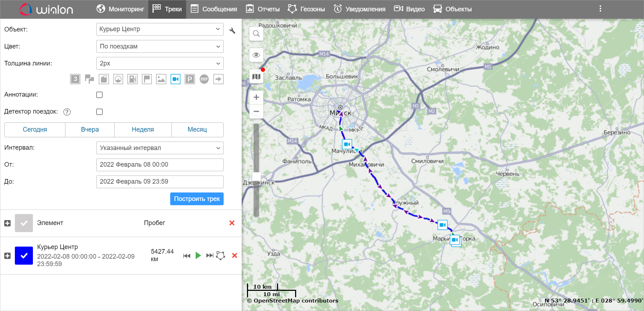The height and width of the screenshot is (311, 644).
Task: Open object properties wrench icon
Action: [232, 31]
